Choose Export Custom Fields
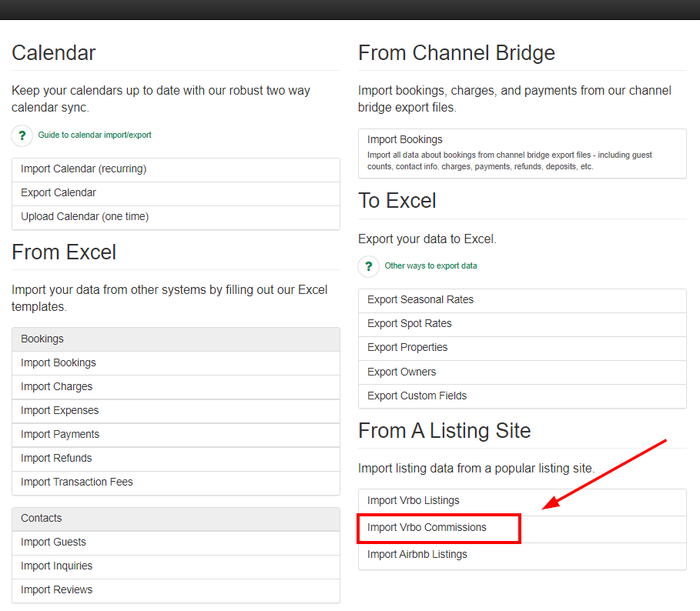Screen dimensions: 700x611 pyautogui.click(x=417, y=396)
